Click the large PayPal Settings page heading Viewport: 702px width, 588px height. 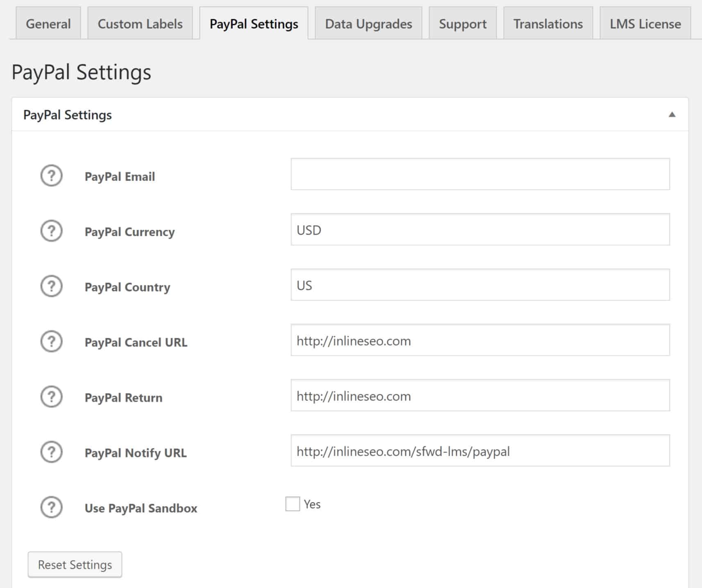tap(81, 72)
